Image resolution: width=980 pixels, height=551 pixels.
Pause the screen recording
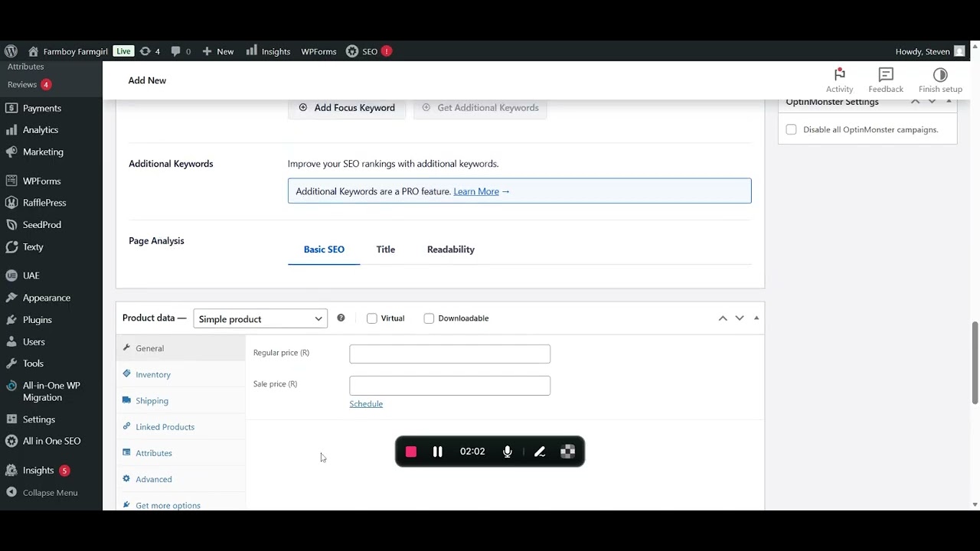click(437, 452)
